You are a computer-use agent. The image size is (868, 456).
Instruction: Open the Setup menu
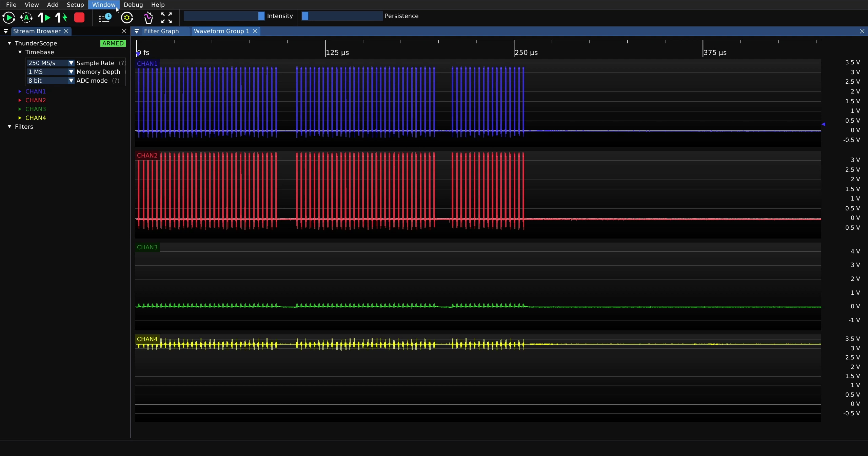pyautogui.click(x=75, y=5)
